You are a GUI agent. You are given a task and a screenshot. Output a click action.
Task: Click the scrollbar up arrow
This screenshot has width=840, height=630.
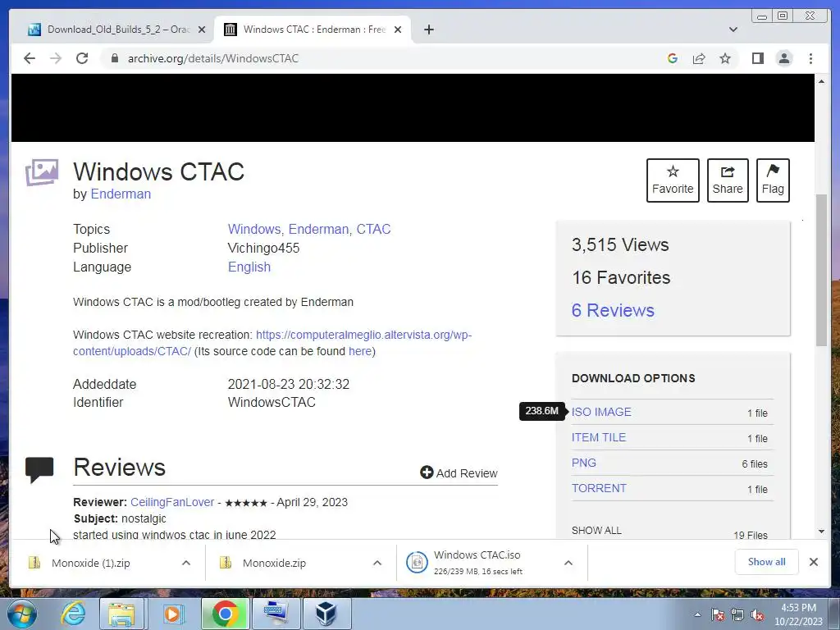[821, 81]
